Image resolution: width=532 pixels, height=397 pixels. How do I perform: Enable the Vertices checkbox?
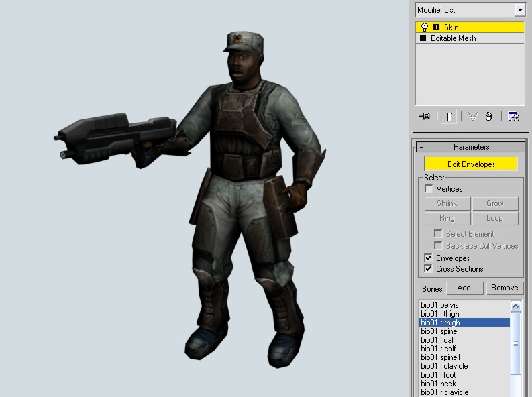(x=429, y=190)
